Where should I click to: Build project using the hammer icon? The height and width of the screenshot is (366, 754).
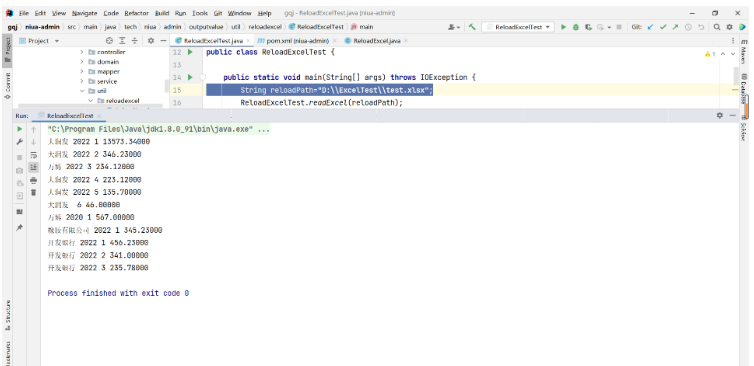(472, 27)
